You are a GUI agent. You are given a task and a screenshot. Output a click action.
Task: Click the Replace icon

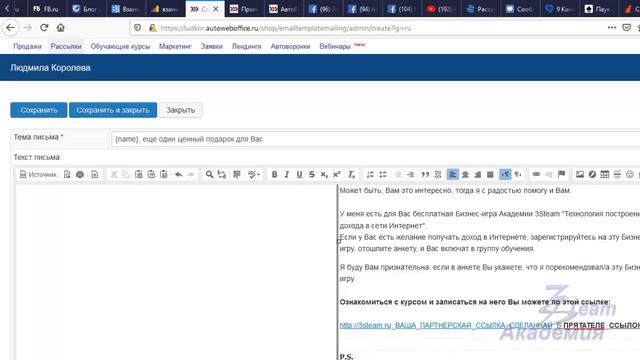pos(222,175)
